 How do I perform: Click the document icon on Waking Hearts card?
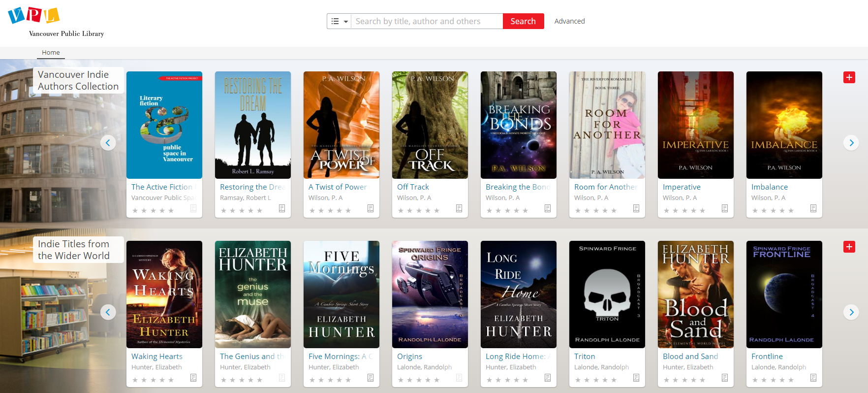[x=193, y=378]
